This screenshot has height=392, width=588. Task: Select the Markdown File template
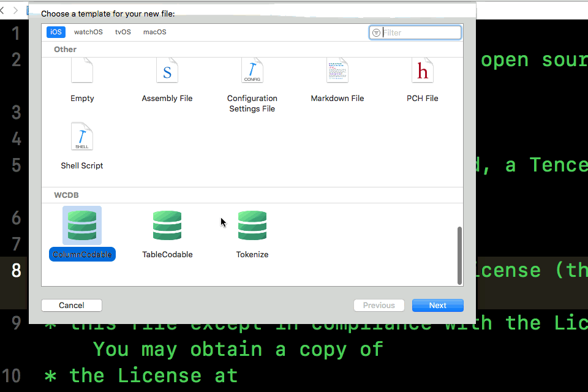(337, 72)
